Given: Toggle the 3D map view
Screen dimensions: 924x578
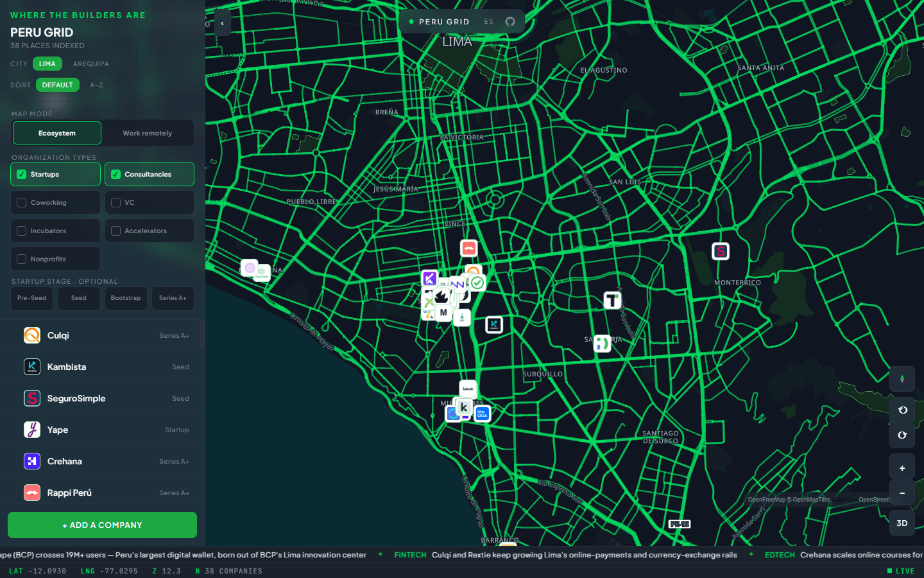Looking at the screenshot, I should (902, 523).
